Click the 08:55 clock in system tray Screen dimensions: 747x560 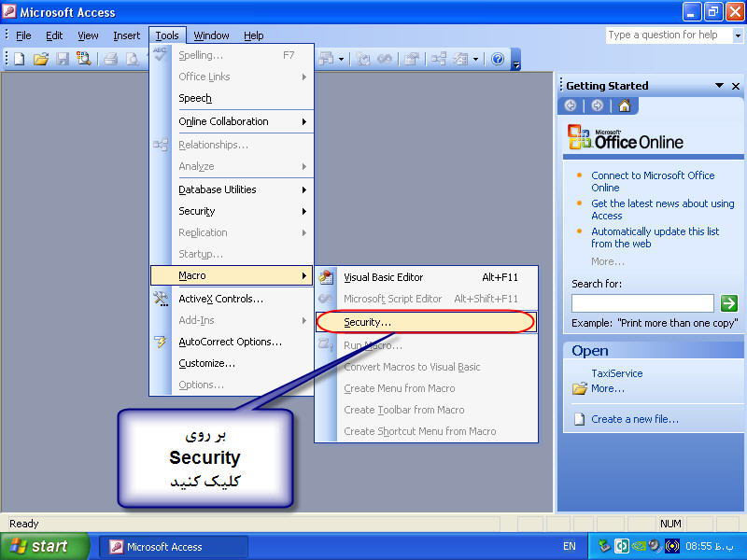[709, 546]
